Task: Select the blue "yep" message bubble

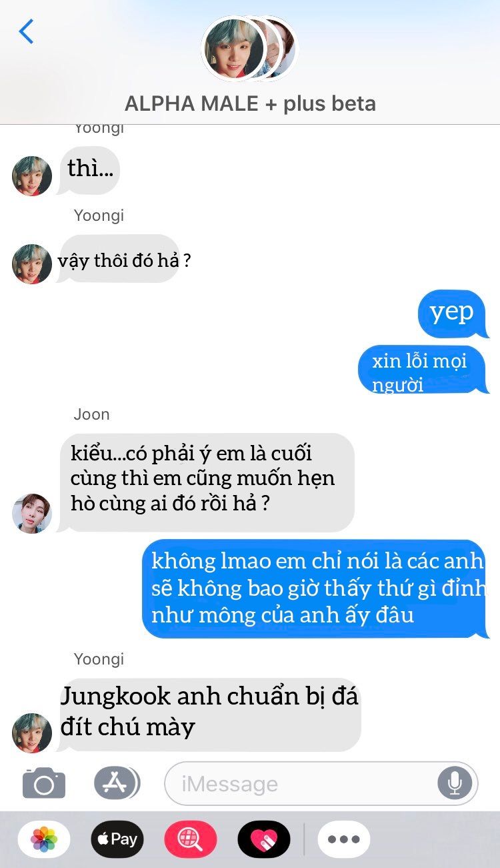Action: click(x=451, y=314)
